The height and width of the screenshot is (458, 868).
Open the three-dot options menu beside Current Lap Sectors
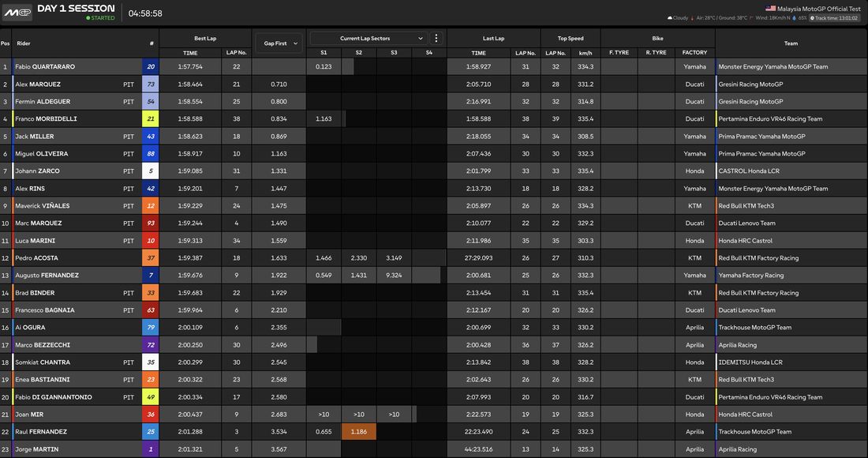pos(436,38)
